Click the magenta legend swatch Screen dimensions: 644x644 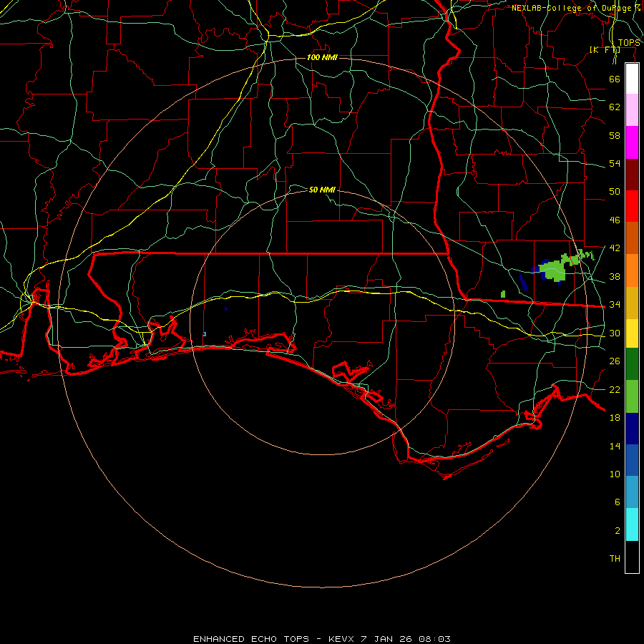coord(632,142)
